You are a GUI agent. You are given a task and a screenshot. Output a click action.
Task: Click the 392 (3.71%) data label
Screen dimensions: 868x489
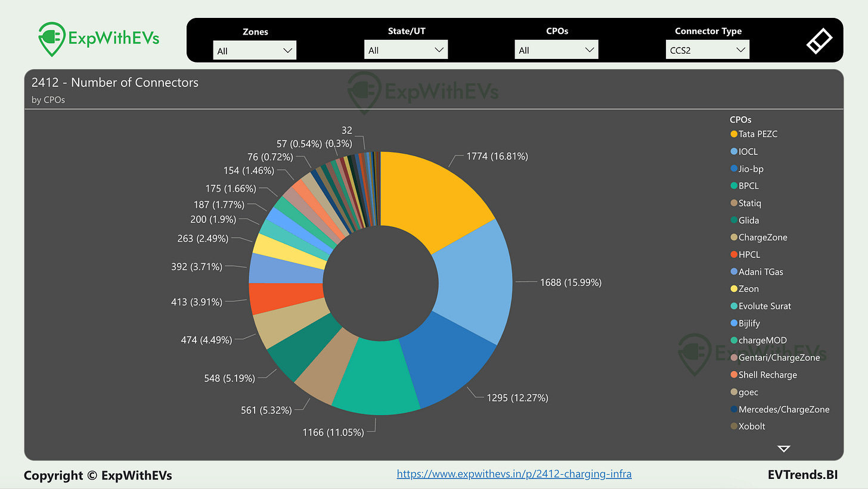tap(197, 266)
